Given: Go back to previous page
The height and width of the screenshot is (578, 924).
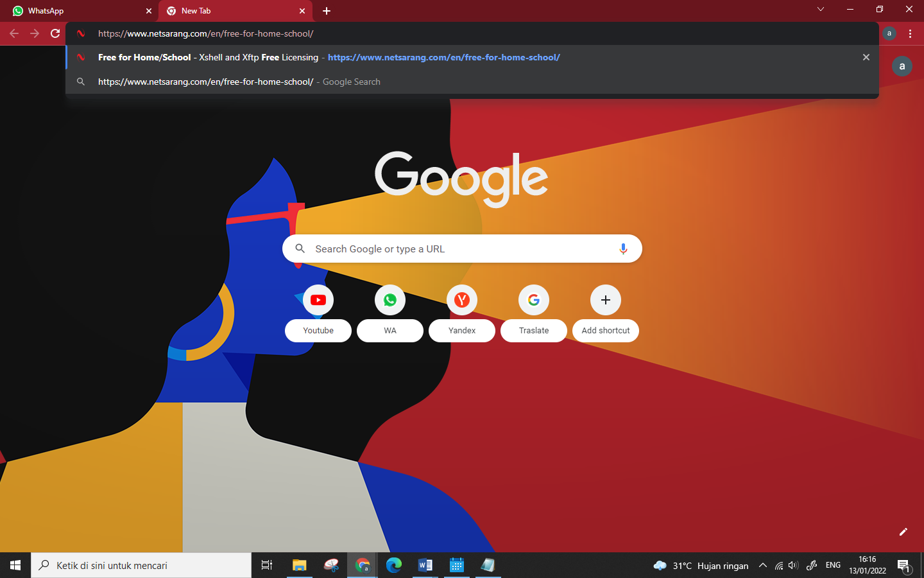Looking at the screenshot, I should tap(14, 33).
